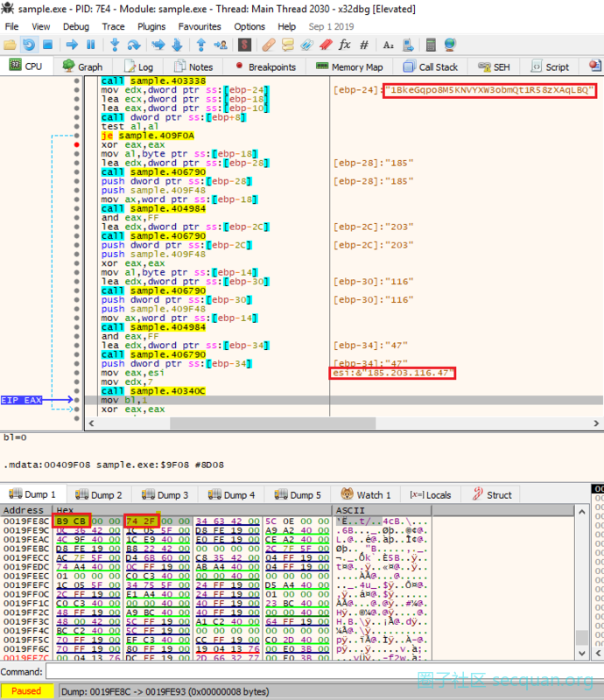Viewport: 604px width, 700px height.
Task: Toggle breakpoint bullet beside je sample.409F0A
Action: click(77, 136)
